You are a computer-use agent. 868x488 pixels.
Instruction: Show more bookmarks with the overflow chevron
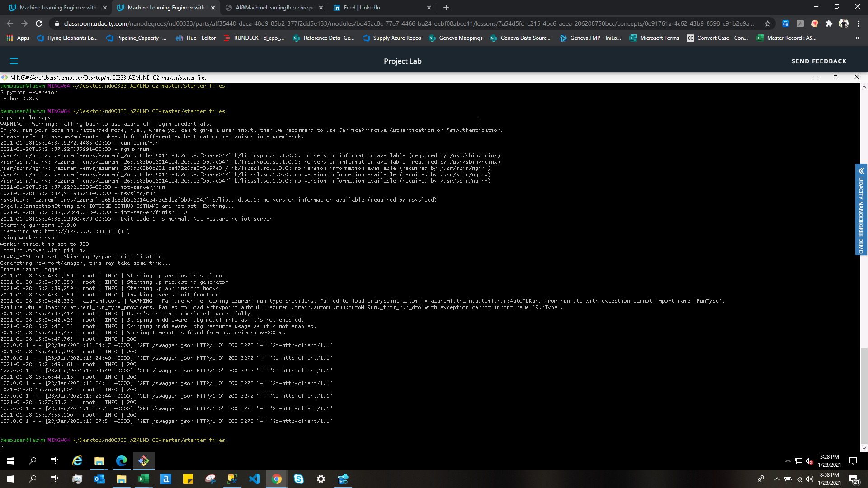click(858, 38)
